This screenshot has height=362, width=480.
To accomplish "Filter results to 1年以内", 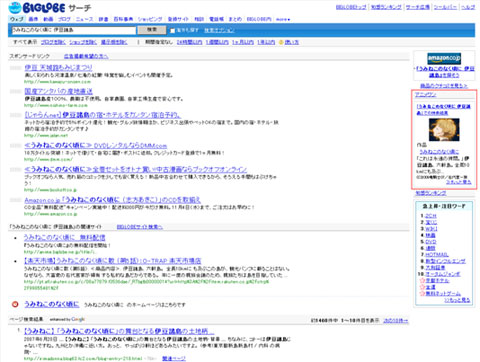I will (x=266, y=42).
